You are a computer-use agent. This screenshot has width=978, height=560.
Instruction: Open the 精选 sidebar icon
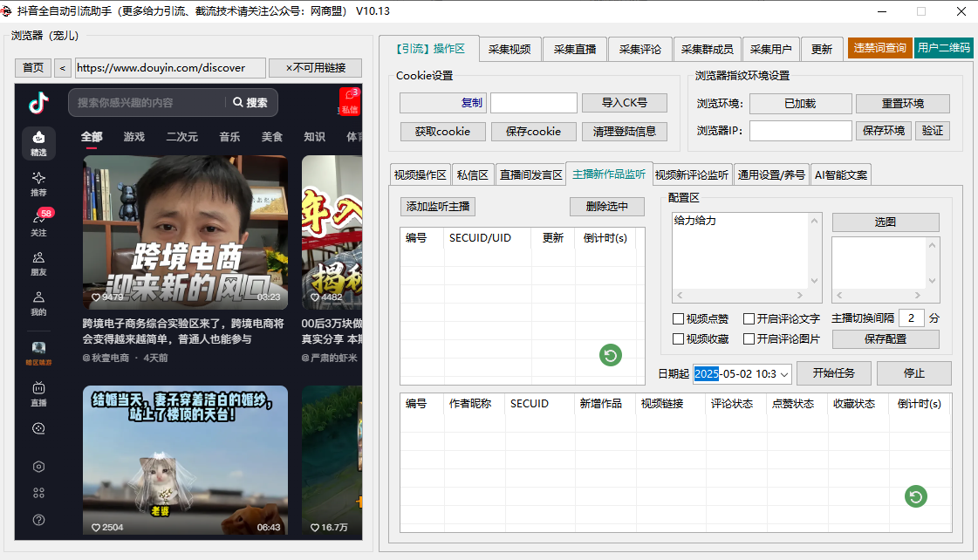coord(38,143)
